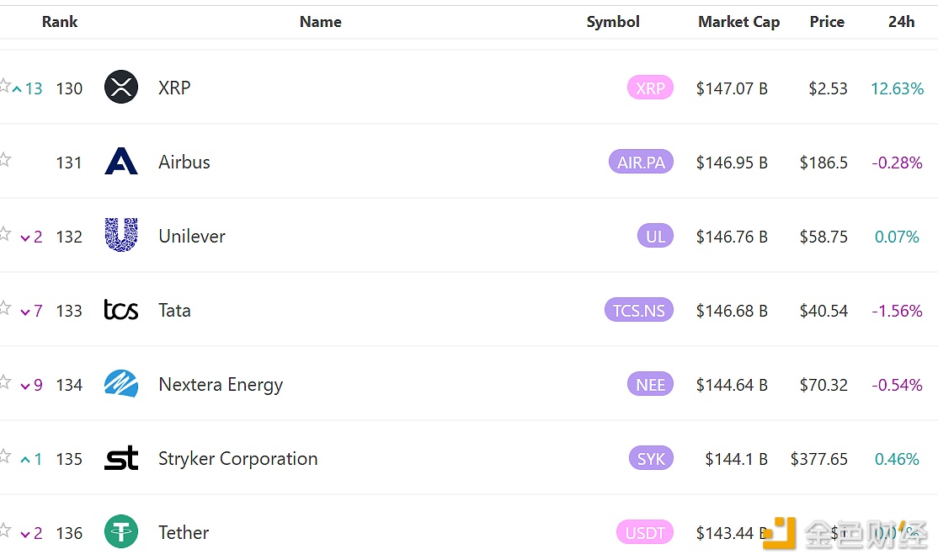The width and height of the screenshot is (938, 560).
Task: Click the Symbol column header
Action: pos(613,22)
